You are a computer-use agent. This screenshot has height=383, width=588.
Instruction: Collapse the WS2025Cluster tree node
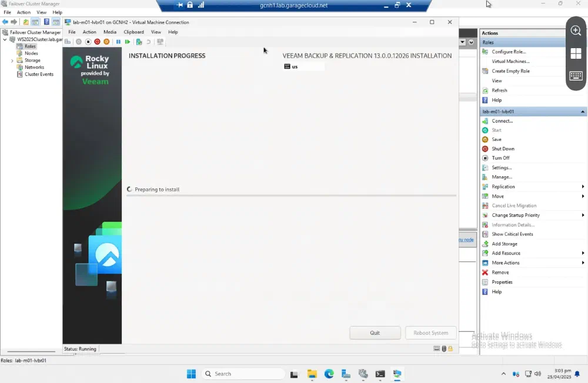5,39
